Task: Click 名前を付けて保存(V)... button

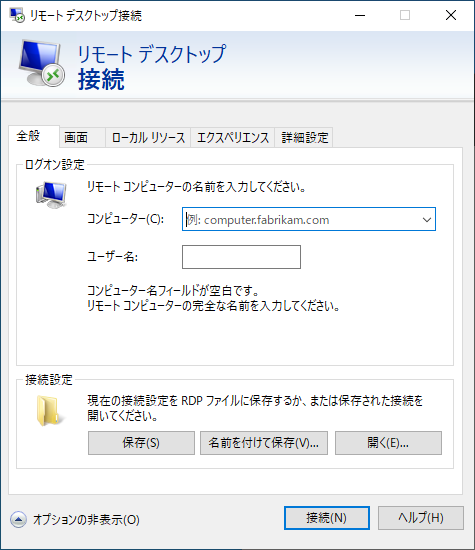Action: [x=264, y=443]
